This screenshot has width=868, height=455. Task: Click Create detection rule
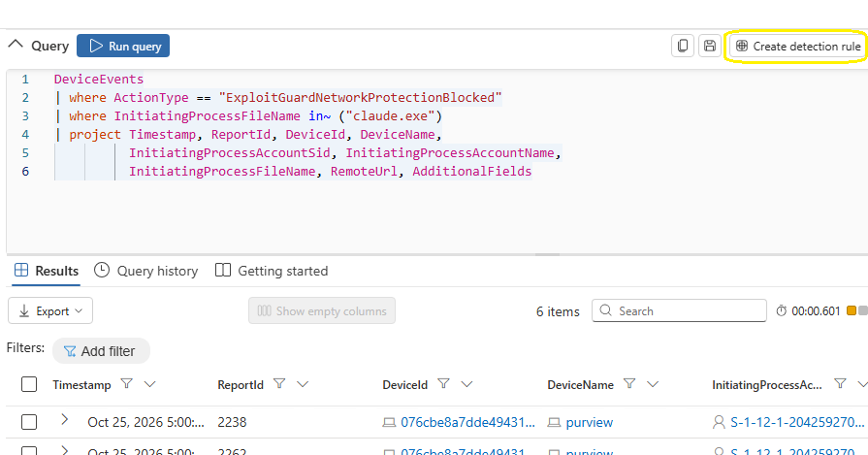pyautogui.click(x=798, y=46)
